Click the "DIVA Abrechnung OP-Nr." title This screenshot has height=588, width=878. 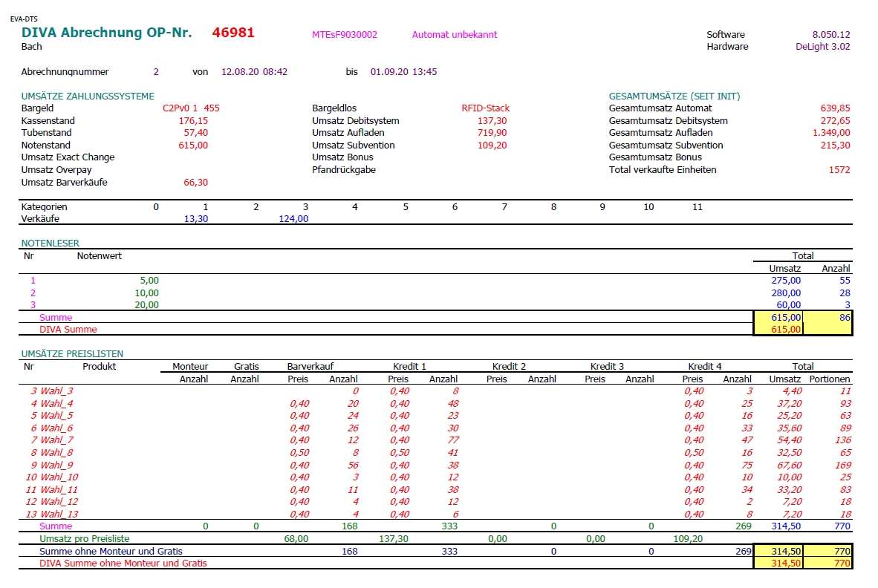tap(106, 33)
